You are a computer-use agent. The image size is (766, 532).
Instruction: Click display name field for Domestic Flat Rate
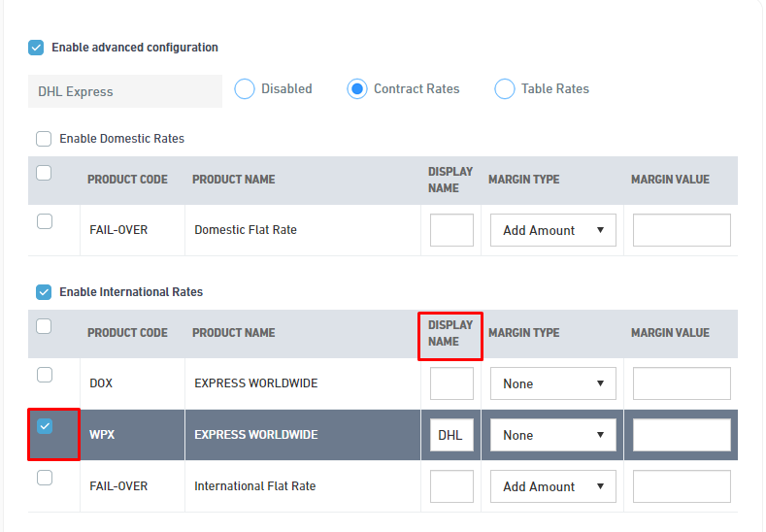[451, 230]
